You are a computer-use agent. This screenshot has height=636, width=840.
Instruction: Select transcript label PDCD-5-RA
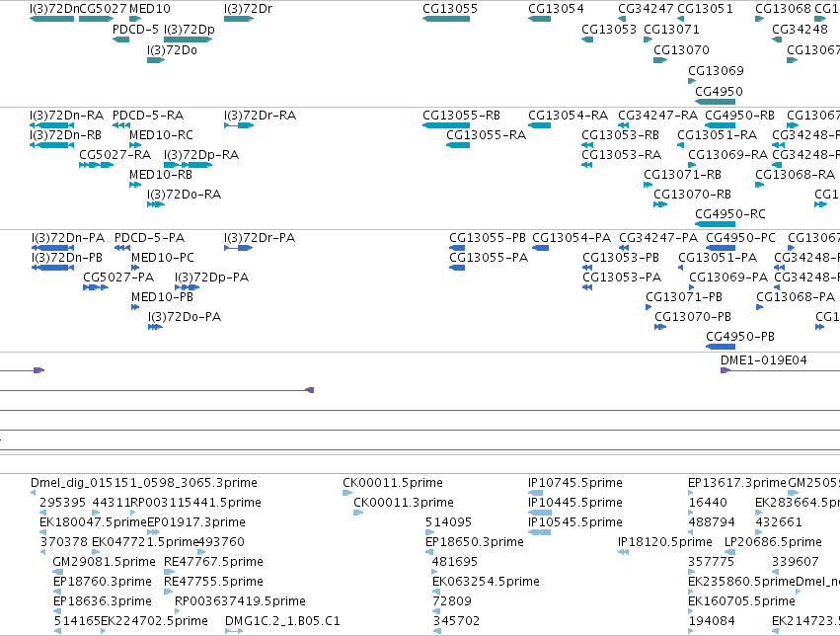coord(148,116)
